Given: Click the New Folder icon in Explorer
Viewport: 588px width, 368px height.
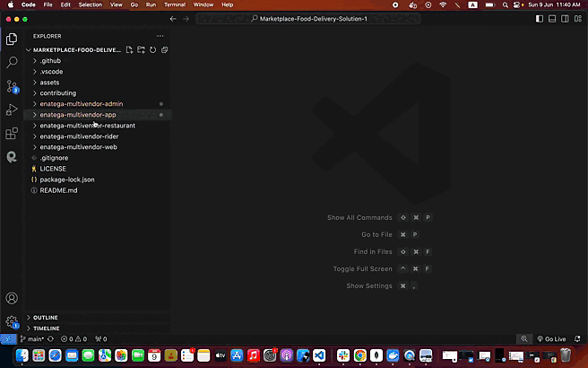Looking at the screenshot, I should point(142,50).
